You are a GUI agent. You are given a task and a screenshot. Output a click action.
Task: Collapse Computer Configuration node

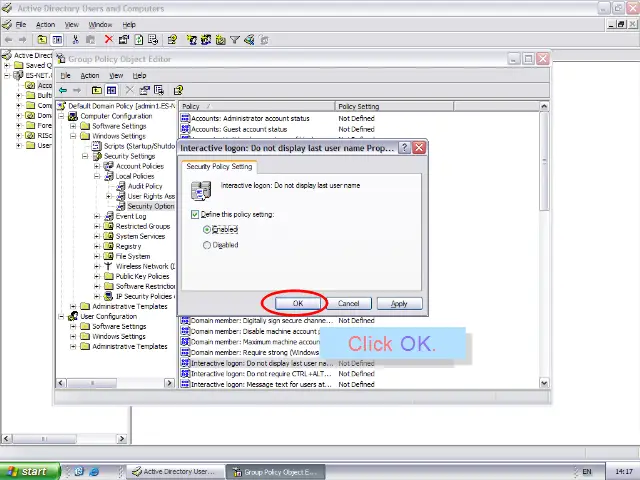click(x=61, y=116)
